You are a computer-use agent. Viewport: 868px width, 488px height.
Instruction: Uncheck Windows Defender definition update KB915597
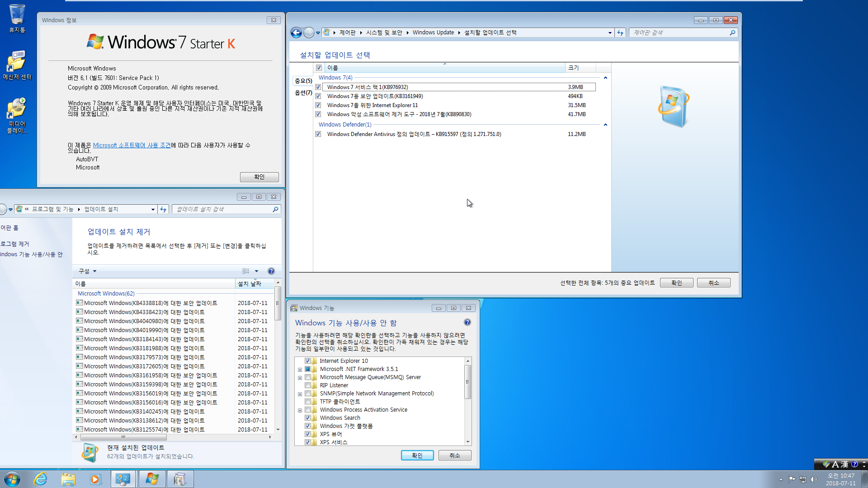[318, 134]
